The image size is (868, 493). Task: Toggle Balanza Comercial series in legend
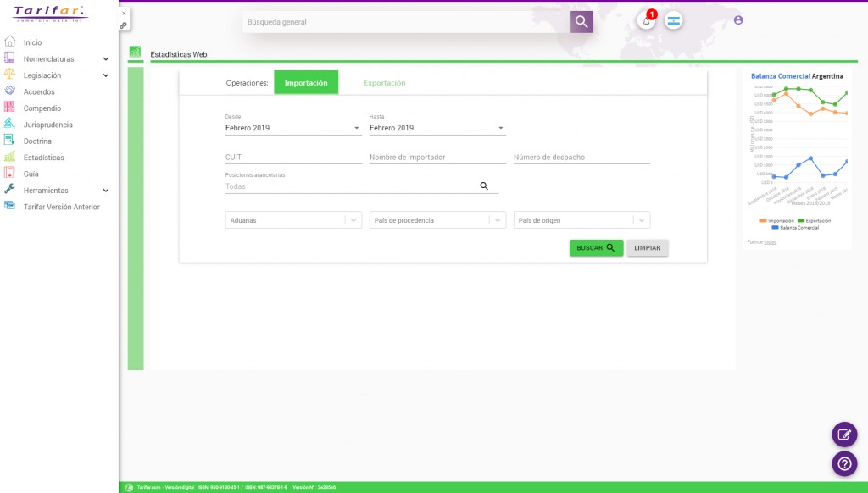tap(795, 227)
